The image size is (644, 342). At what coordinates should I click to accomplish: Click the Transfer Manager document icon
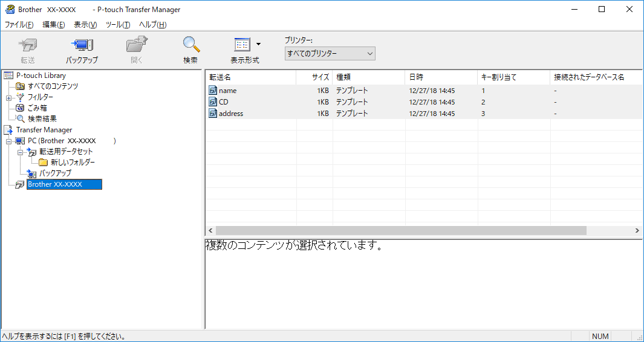click(x=8, y=130)
